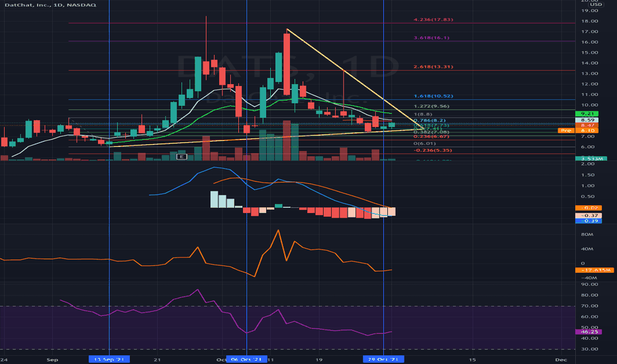Select the 4.236(17.83) Fibonacci level label
The width and height of the screenshot is (617, 364).
click(x=433, y=19)
